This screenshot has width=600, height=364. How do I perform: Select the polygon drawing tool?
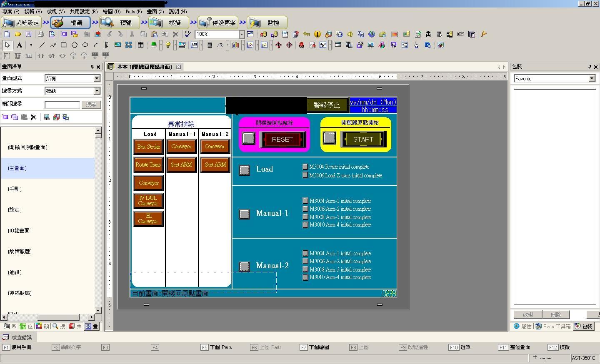tap(74, 45)
